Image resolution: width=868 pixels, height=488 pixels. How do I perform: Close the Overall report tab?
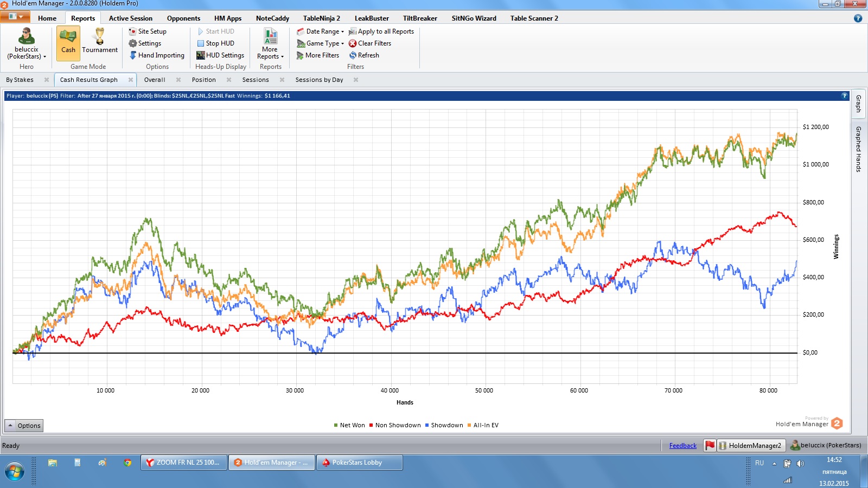pyautogui.click(x=178, y=80)
